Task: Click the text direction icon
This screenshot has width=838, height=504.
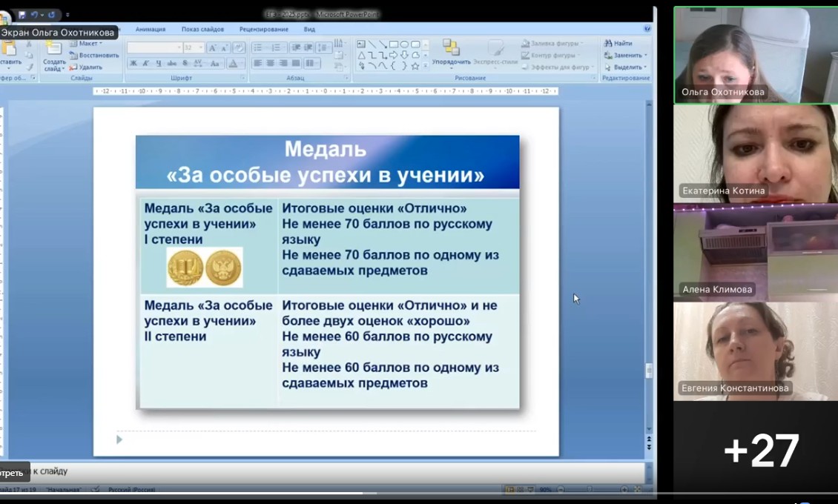Action: click(339, 43)
